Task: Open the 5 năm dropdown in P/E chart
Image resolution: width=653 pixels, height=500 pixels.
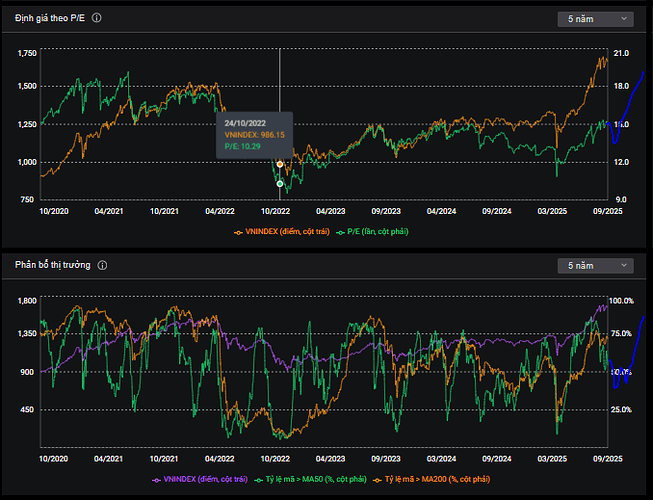Action: (595, 18)
